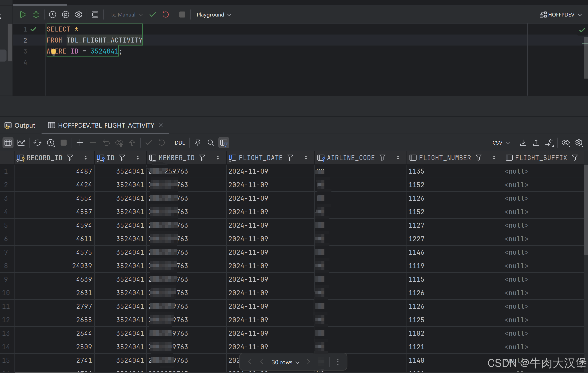Pin the result tab
Screen dimensions: 588x373
(x=198, y=143)
